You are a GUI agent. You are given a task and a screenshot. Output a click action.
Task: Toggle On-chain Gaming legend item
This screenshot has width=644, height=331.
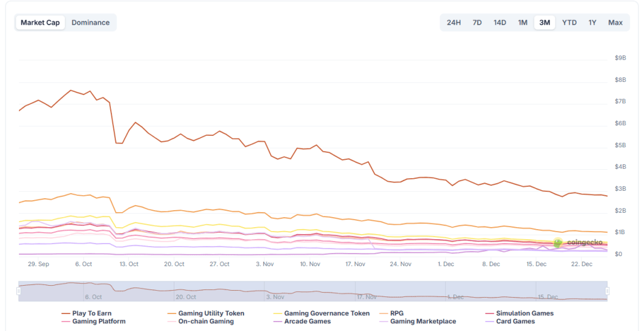pyautogui.click(x=206, y=322)
